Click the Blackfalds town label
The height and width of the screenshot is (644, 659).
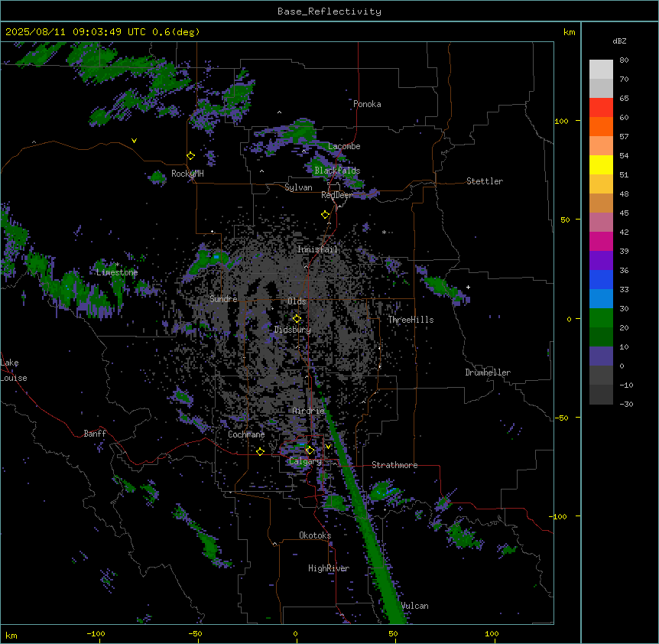[x=337, y=171]
